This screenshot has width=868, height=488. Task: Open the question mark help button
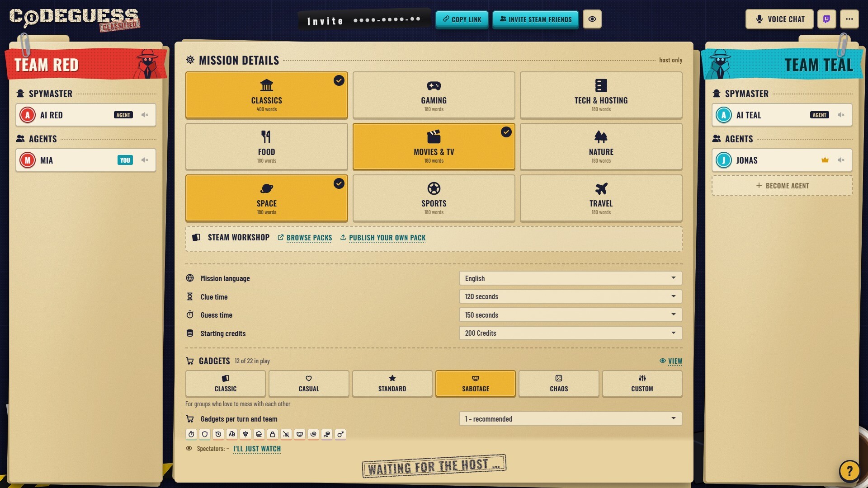point(849,471)
